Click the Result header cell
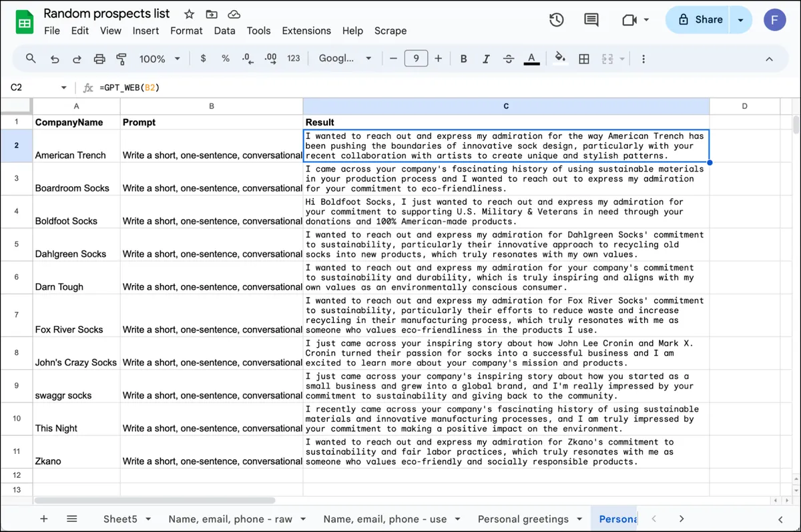 (x=506, y=122)
